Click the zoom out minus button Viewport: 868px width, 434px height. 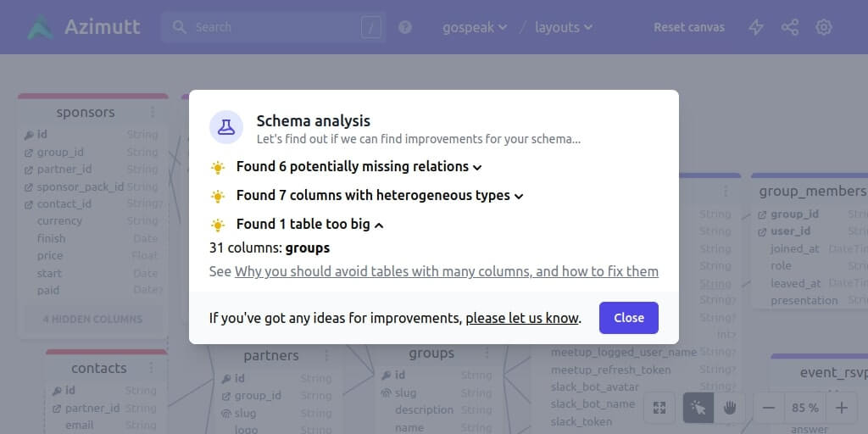tap(769, 408)
